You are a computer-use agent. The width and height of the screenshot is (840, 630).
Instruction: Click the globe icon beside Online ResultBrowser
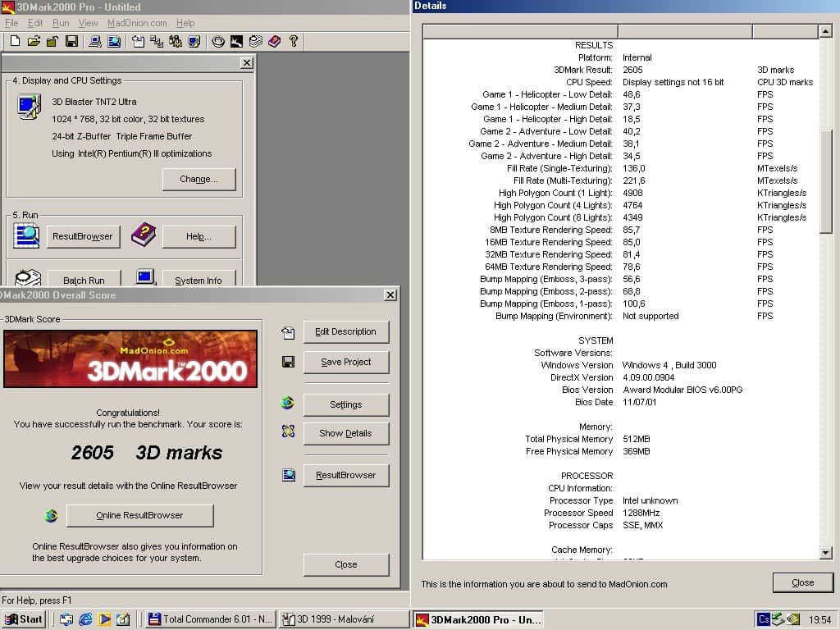click(x=51, y=515)
